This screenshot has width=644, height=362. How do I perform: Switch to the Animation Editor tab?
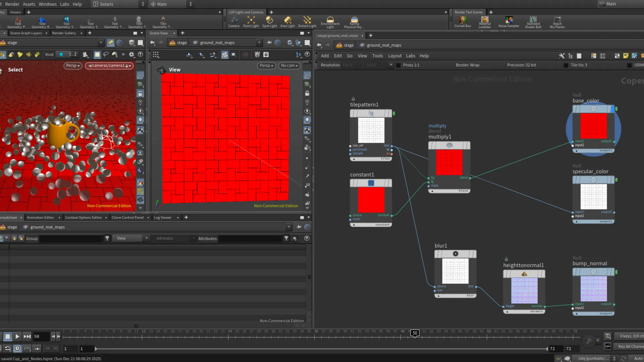[x=40, y=218]
